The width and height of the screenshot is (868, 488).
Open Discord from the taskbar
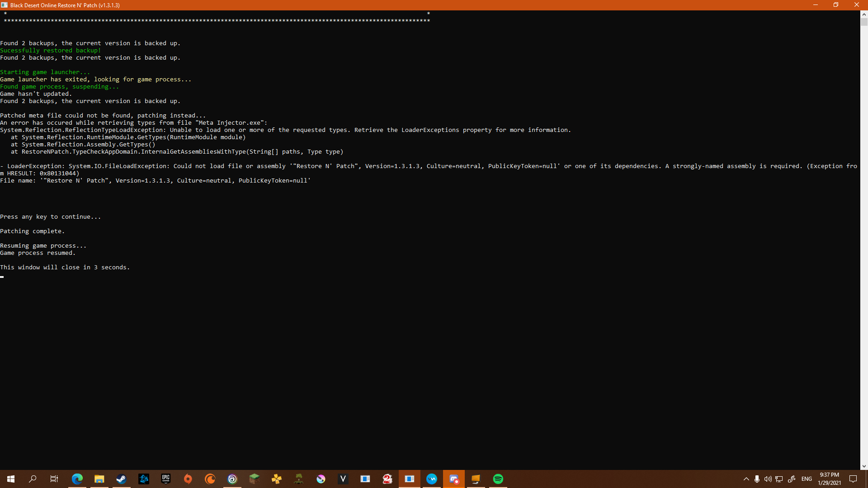(454, 479)
